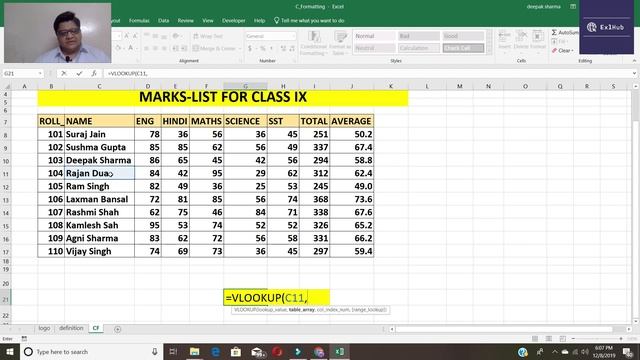This screenshot has width=640, height=360.
Task: Select the Rajan Dua name cell
Action: click(99, 173)
